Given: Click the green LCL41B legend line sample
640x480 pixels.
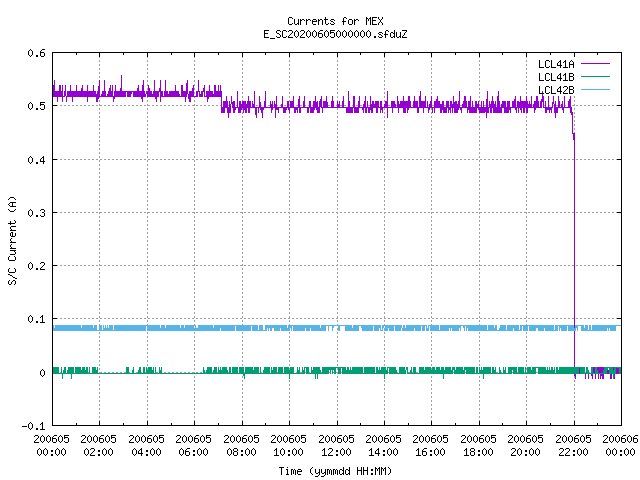Looking at the screenshot, I should coord(595,76).
